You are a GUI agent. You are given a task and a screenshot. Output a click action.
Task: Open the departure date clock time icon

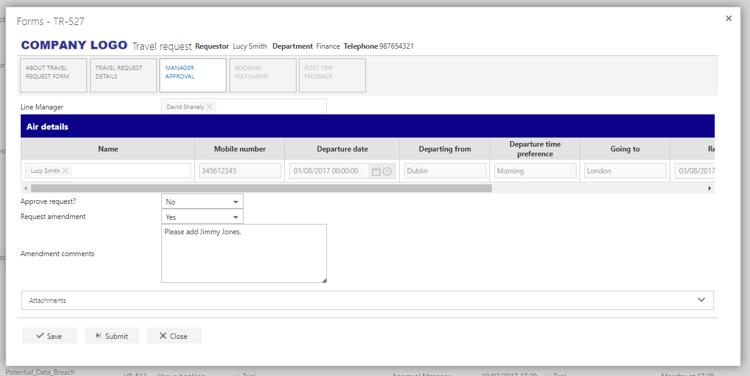(x=387, y=171)
